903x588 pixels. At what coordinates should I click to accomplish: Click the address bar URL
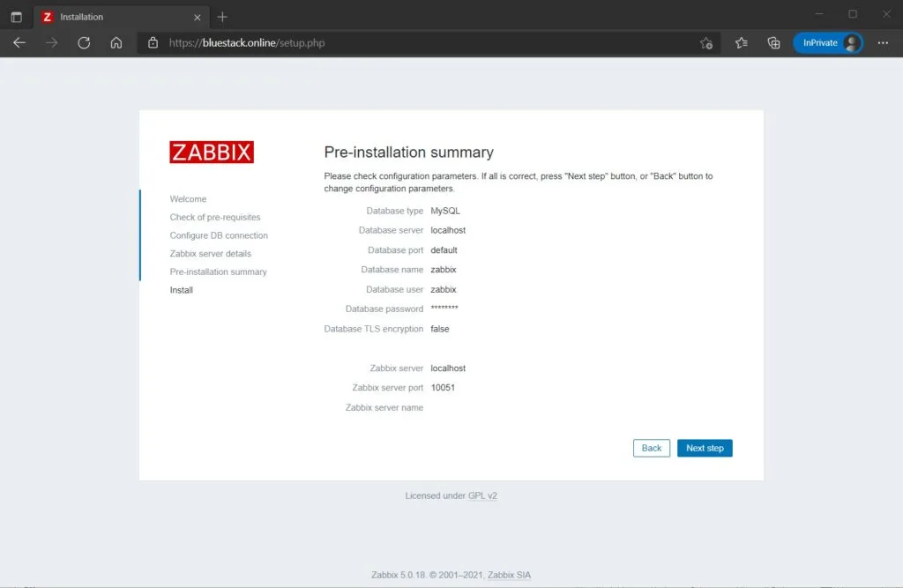247,42
